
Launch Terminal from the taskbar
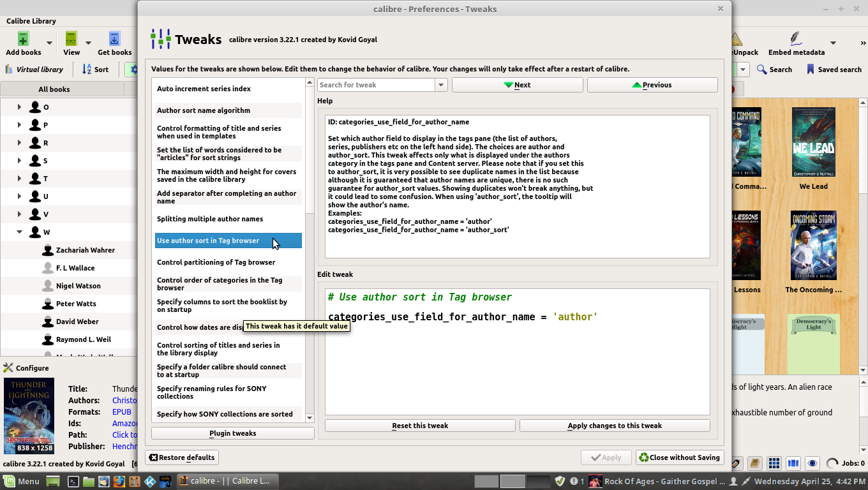coord(73,481)
